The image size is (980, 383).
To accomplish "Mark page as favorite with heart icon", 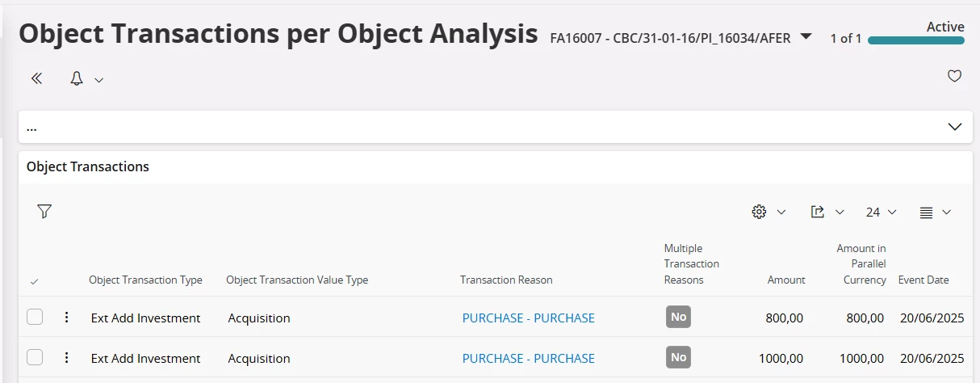I will pyautogui.click(x=954, y=77).
